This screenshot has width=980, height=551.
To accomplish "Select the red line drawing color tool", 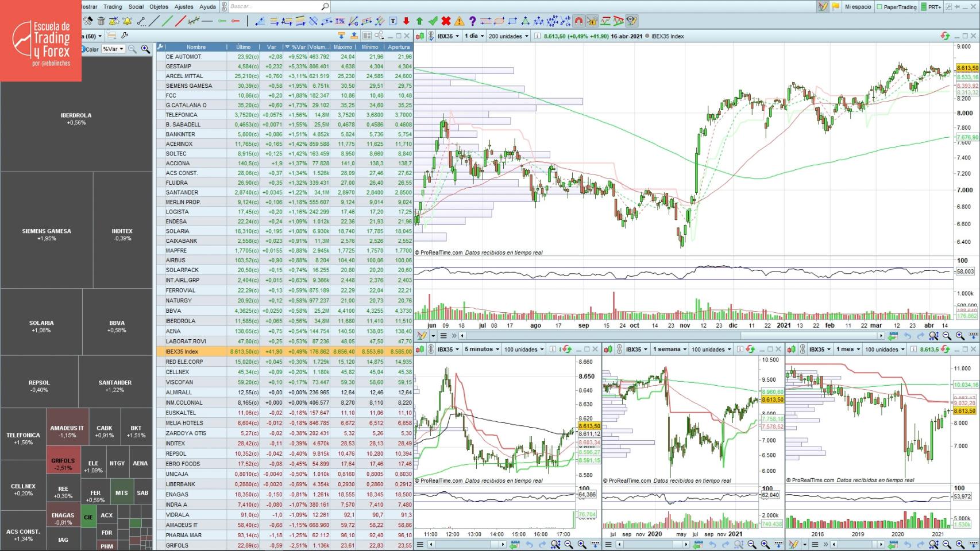I will coord(180,21).
